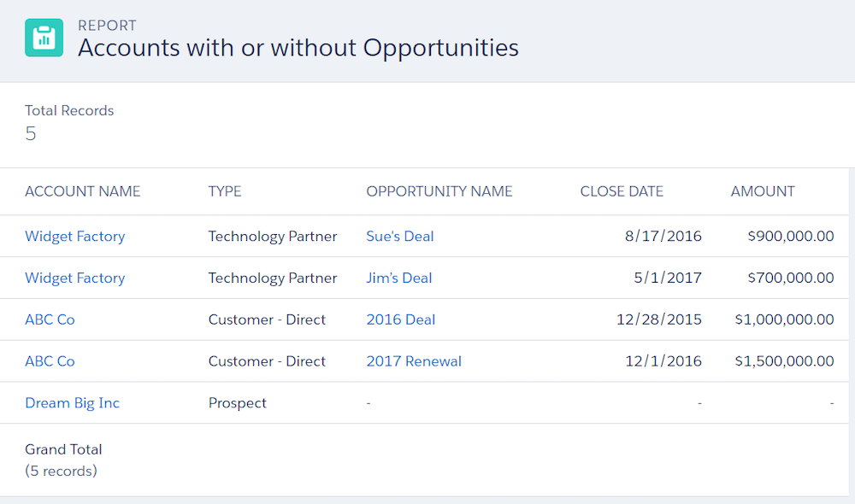Image resolution: width=855 pixels, height=504 pixels.
Task: Click the Total Records count value
Action: pos(31,133)
